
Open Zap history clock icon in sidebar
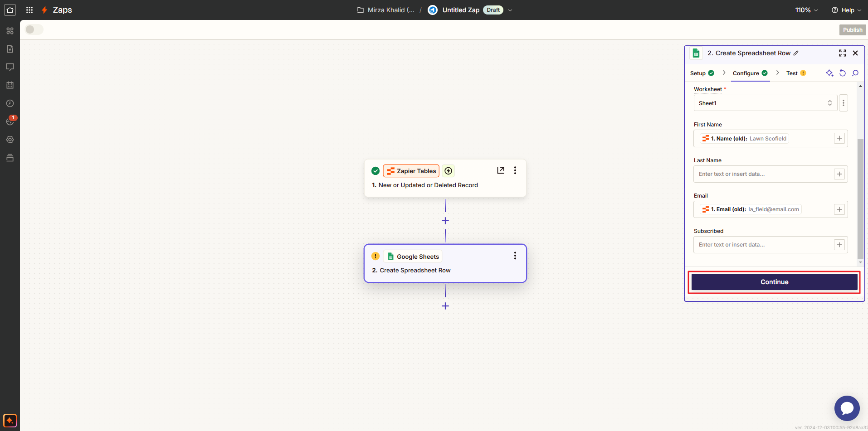(x=10, y=103)
